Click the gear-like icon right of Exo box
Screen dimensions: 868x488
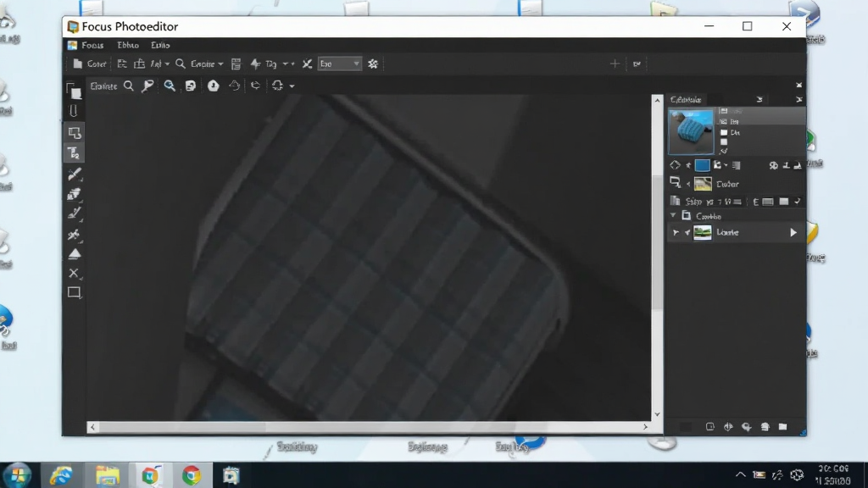pyautogui.click(x=373, y=64)
